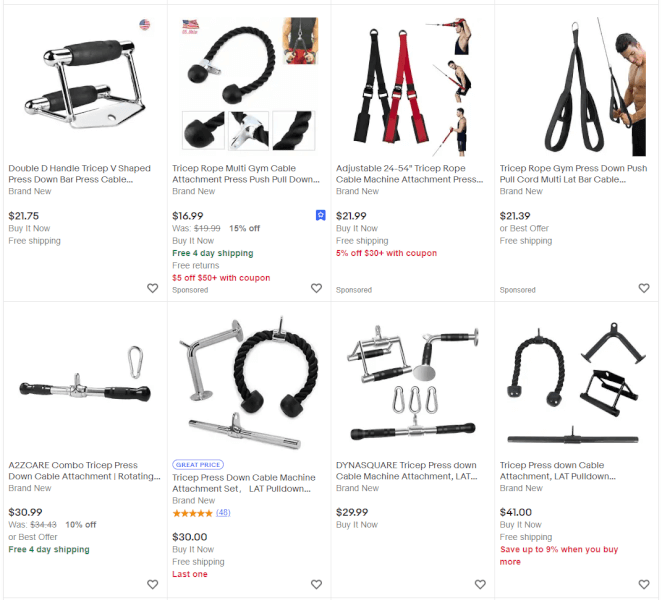Open A2ZCARE Combo Tricep Press title link
This screenshot has width=662, height=600.
point(84,470)
